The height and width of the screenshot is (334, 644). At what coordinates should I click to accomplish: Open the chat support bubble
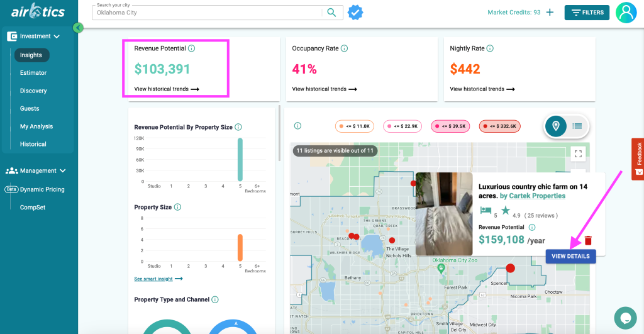tap(626, 318)
